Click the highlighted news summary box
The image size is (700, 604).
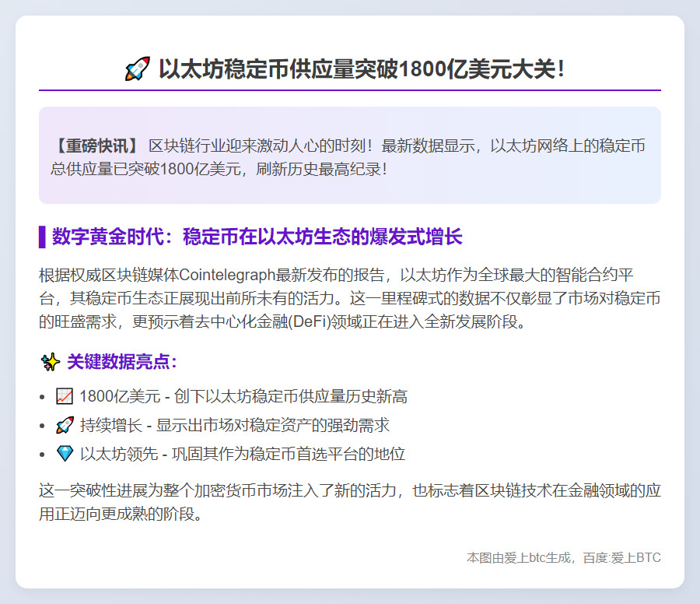350,155
